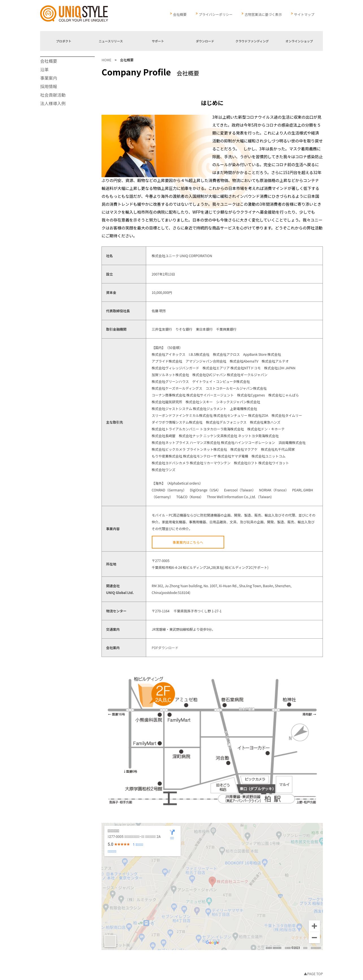Jump to PAGE TOP link
Image resolution: width=363 pixels, height=980 pixels.
point(313,974)
